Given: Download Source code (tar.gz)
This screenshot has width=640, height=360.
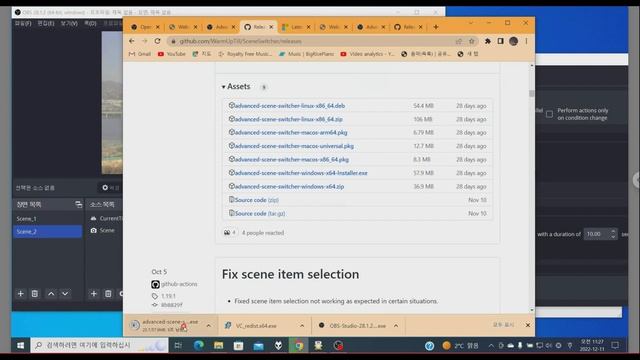Looking at the screenshot, I should [x=260, y=213].
